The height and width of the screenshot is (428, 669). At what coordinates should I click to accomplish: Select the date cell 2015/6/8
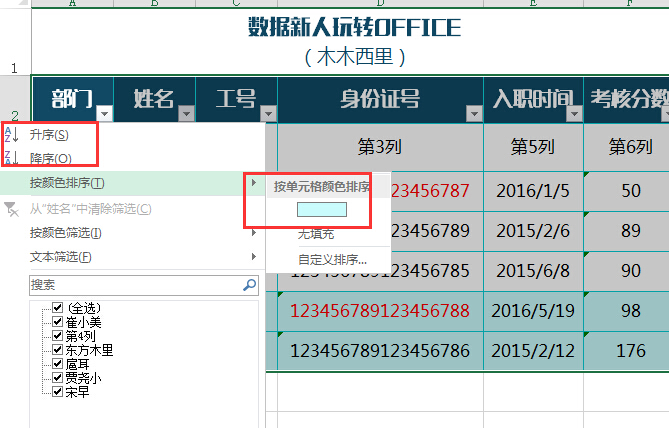(533, 271)
